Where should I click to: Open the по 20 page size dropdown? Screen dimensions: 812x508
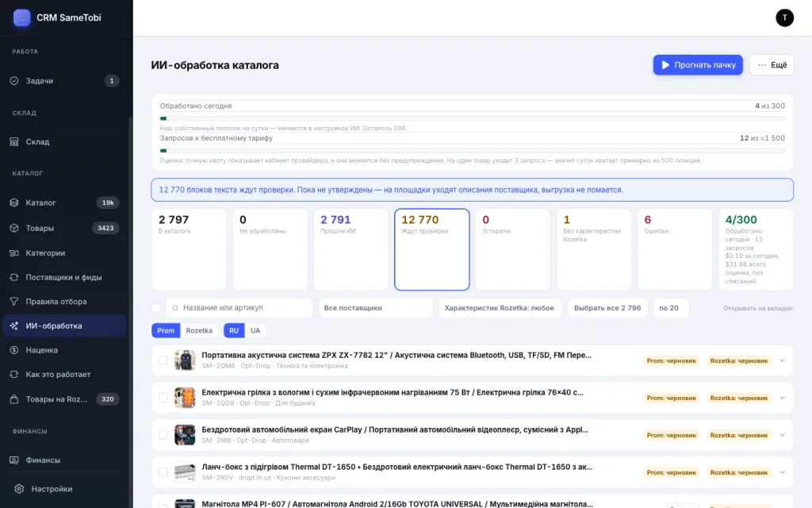pyautogui.click(x=671, y=308)
